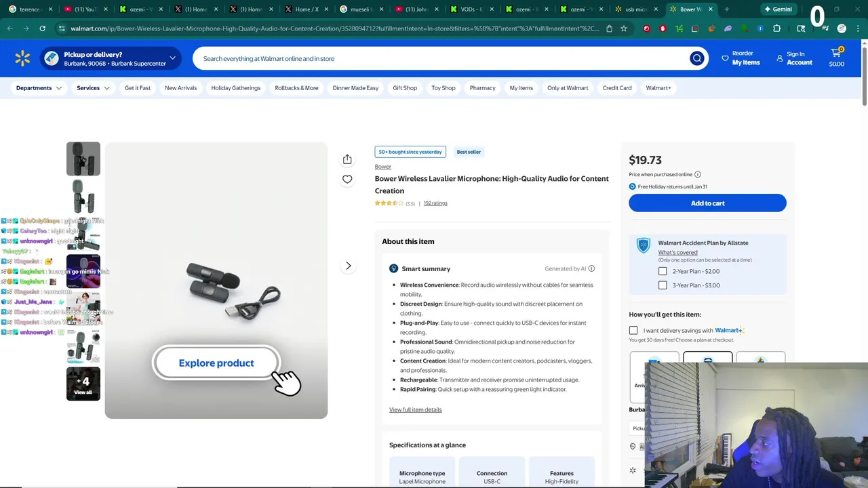Image resolution: width=868 pixels, height=488 pixels.
Task: Open the browser extensions puzzle icon
Action: tap(777, 28)
